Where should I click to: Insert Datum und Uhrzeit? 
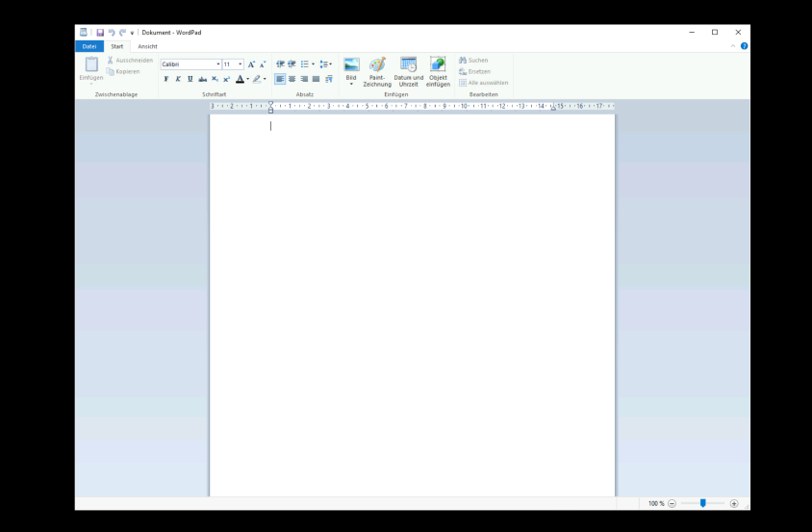point(408,71)
